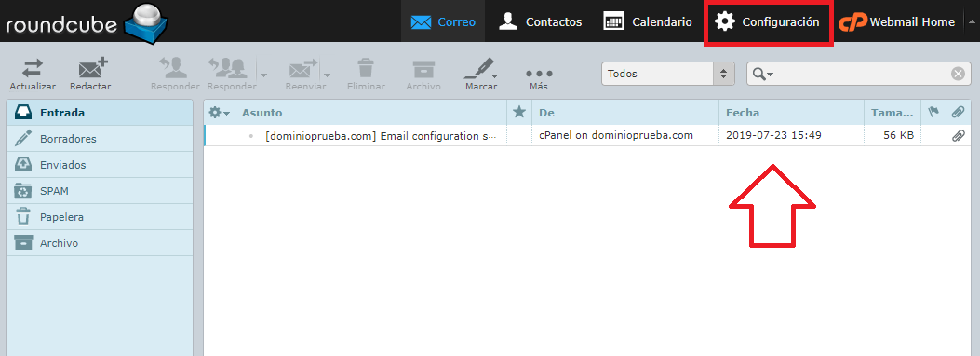
Task: Sort by the flag column header
Action: click(x=933, y=113)
